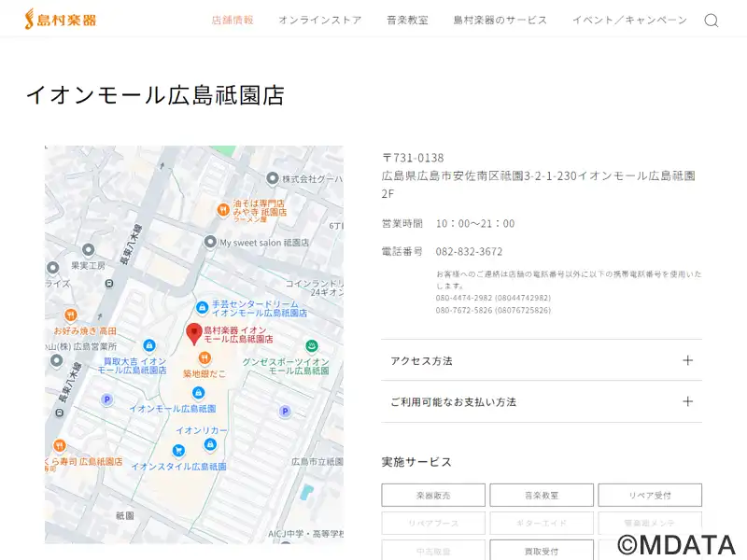The height and width of the screenshot is (560, 747).
Task: Open オンラインストア navigation item
Action: coord(320,20)
